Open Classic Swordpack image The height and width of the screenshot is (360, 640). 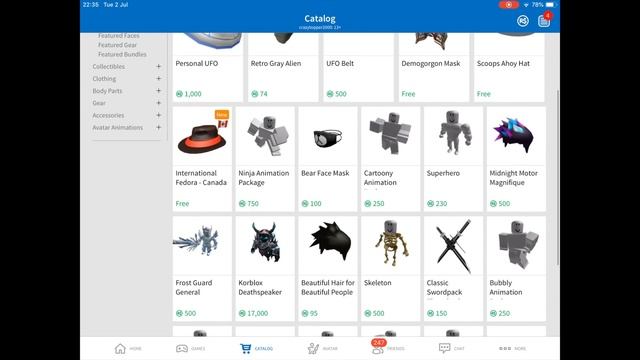[453, 246]
